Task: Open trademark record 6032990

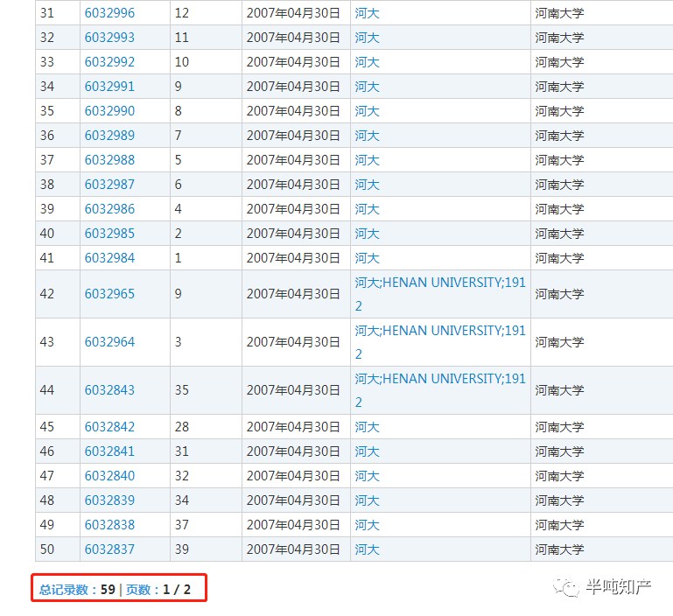Action: 109,111
